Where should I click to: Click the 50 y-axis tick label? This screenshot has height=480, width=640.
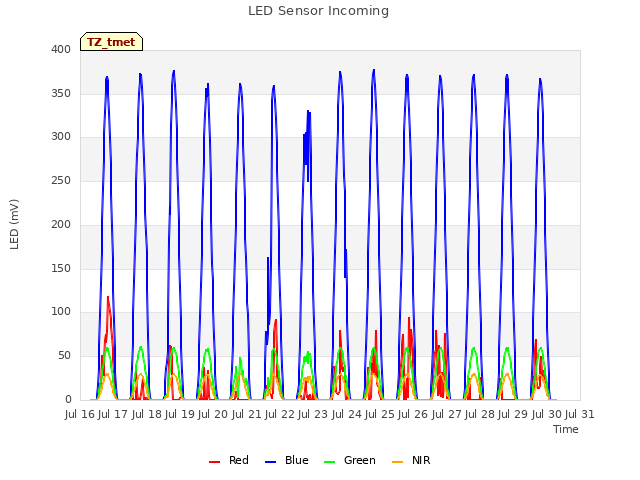pos(64,356)
